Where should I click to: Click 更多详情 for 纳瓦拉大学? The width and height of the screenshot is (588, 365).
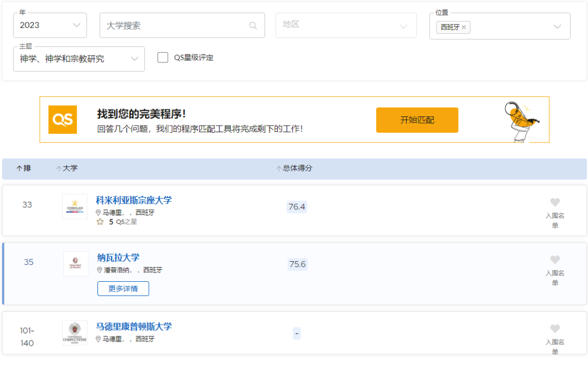123,288
